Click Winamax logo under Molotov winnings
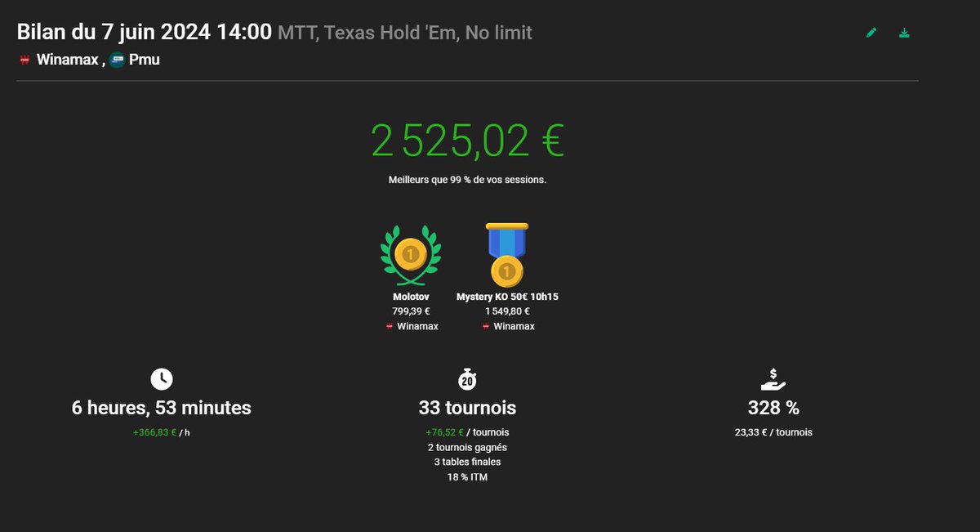Image resolution: width=980 pixels, height=532 pixels. [390, 327]
